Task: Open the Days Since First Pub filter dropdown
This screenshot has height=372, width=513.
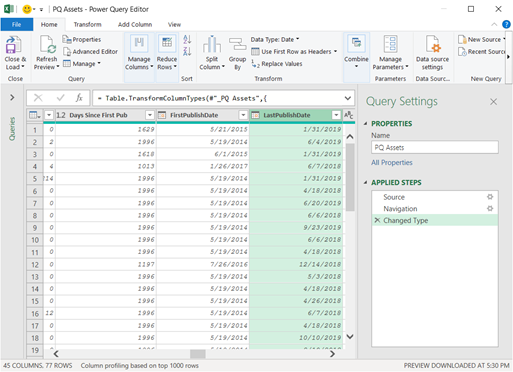Action: coord(150,115)
